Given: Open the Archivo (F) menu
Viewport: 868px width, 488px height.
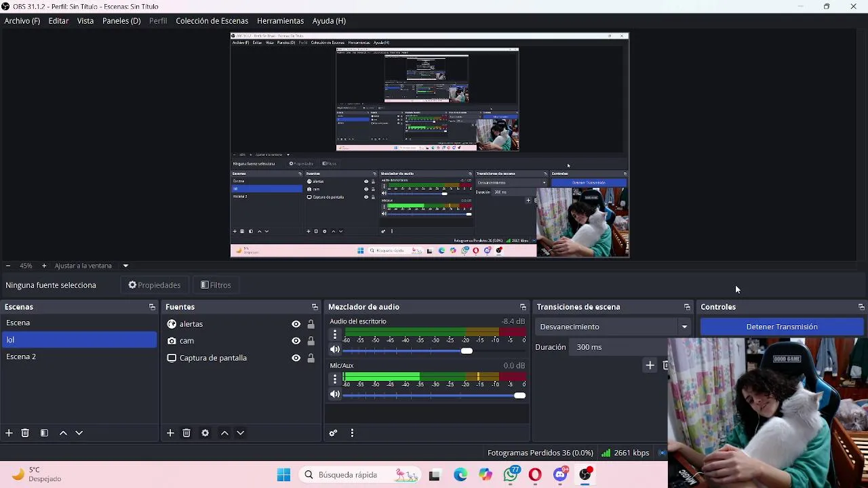Looking at the screenshot, I should tap(22, 21).
